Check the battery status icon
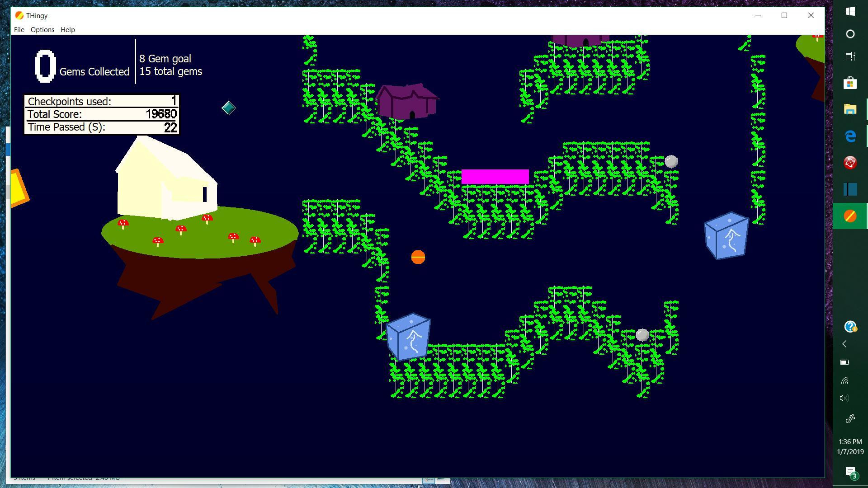The width and height of the screenshot is (868, 488). pos(844,362)
